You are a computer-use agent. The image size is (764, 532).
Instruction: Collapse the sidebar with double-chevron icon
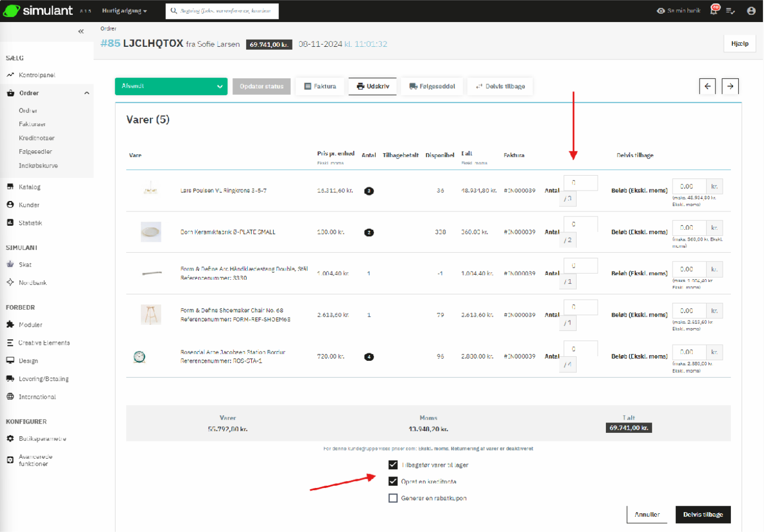(81, 31)
